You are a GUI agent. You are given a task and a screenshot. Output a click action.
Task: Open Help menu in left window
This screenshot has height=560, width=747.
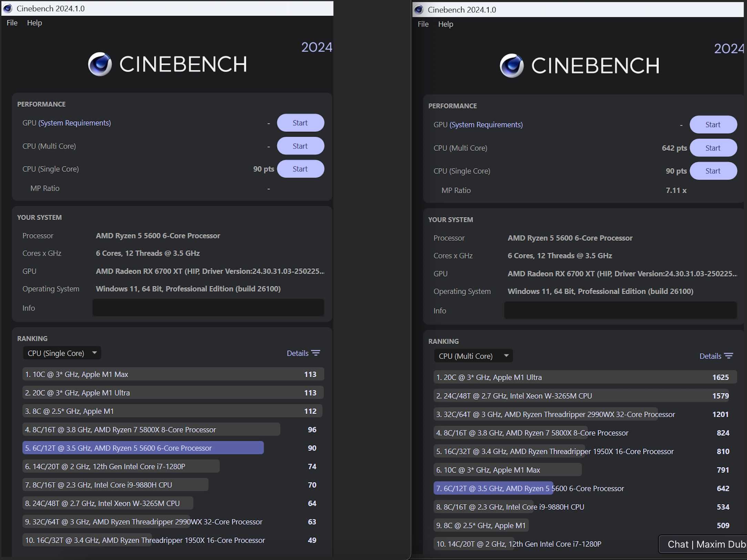pos(34,23)
